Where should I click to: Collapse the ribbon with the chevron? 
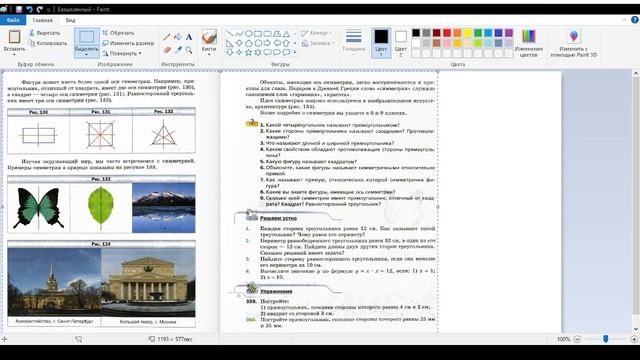coord(624,20)
